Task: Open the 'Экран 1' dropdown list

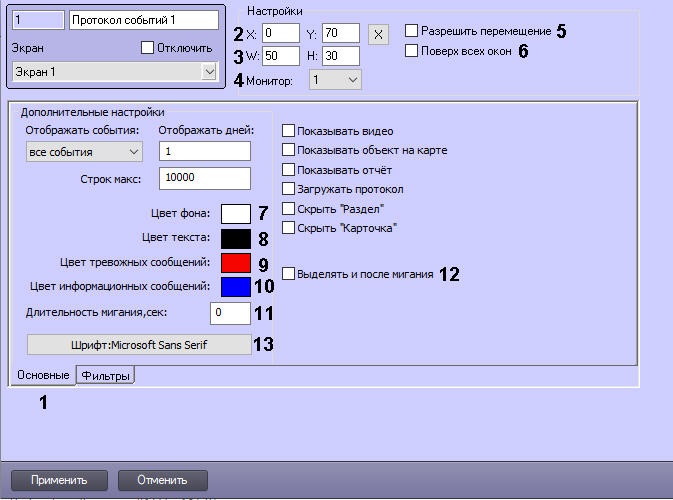Action: (x=208, y=71)
